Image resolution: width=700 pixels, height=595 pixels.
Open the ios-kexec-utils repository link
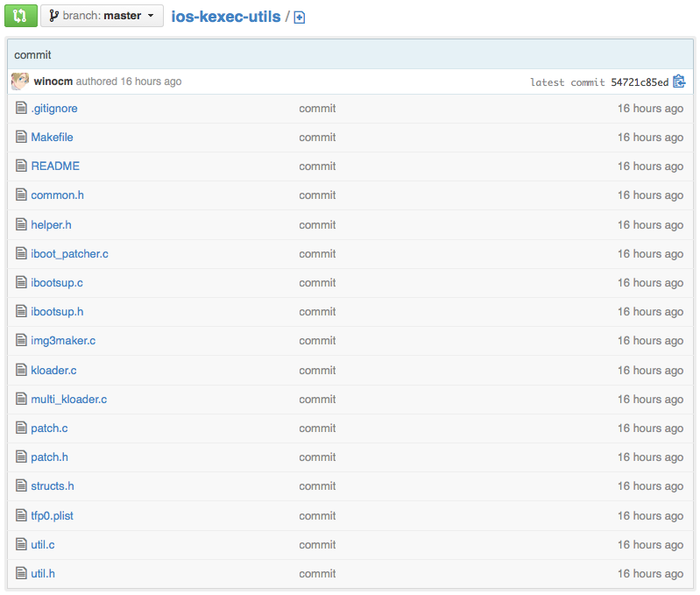coord(226,17)
